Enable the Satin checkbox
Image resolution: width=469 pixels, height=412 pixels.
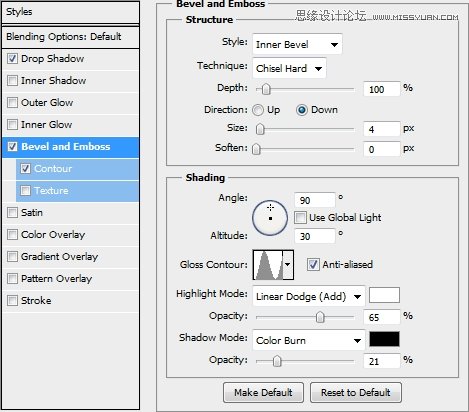point(12,213)
